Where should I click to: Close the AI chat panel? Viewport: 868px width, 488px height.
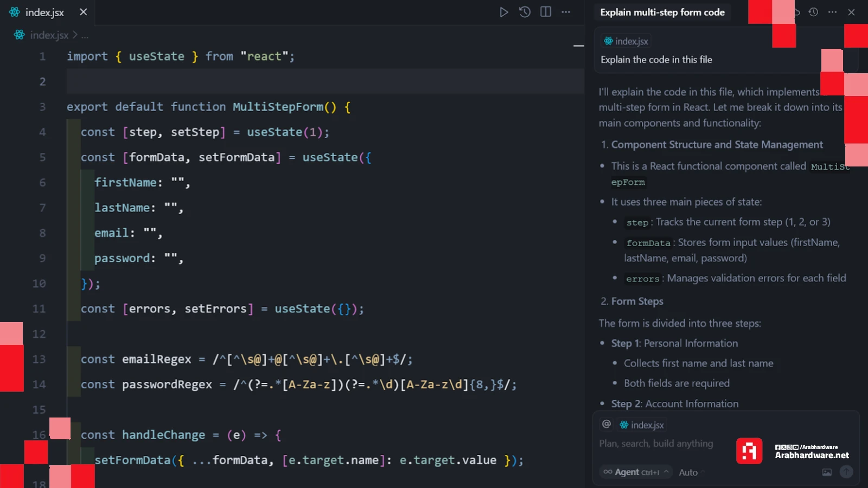[x=851, y=12]
